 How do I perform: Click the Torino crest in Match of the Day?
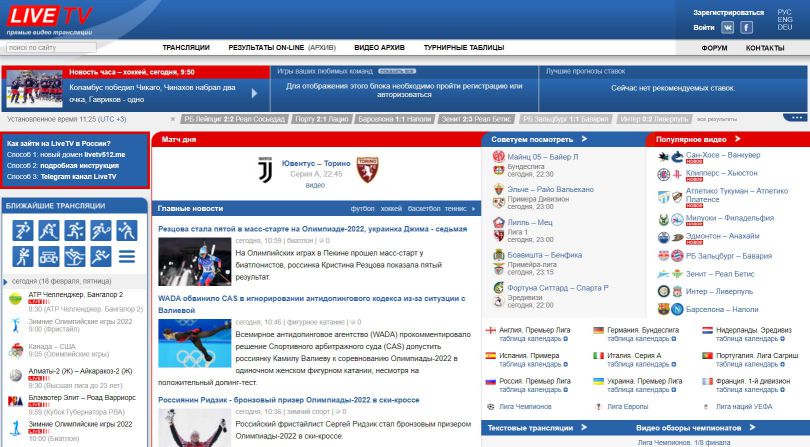click(x=367, y=169)
